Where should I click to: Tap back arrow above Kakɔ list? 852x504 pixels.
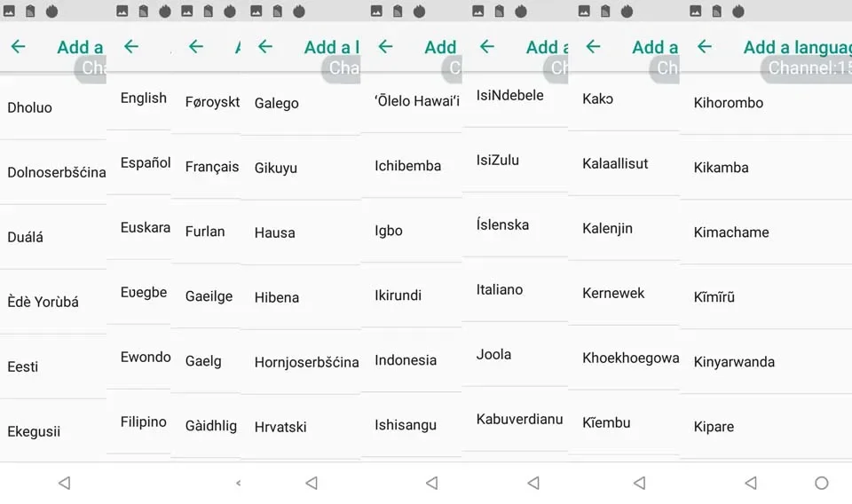click(593, 47)
